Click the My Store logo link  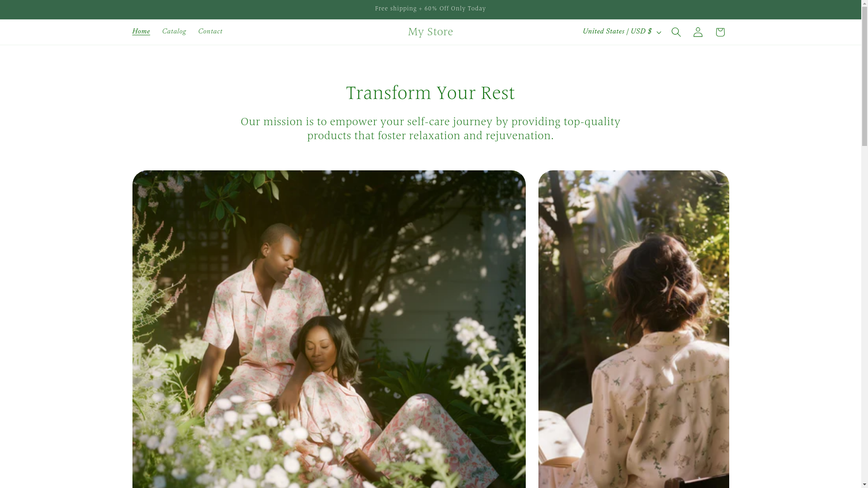pyautogui.click(x=430, y=32)
